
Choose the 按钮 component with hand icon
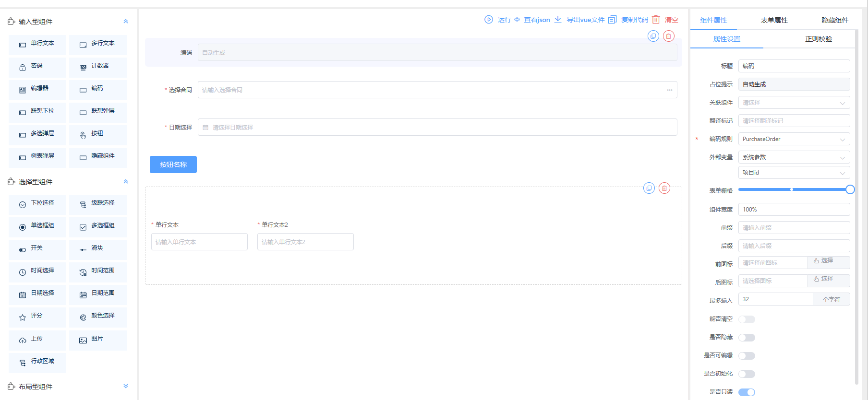pyautogui.click(x=98, y=135)
